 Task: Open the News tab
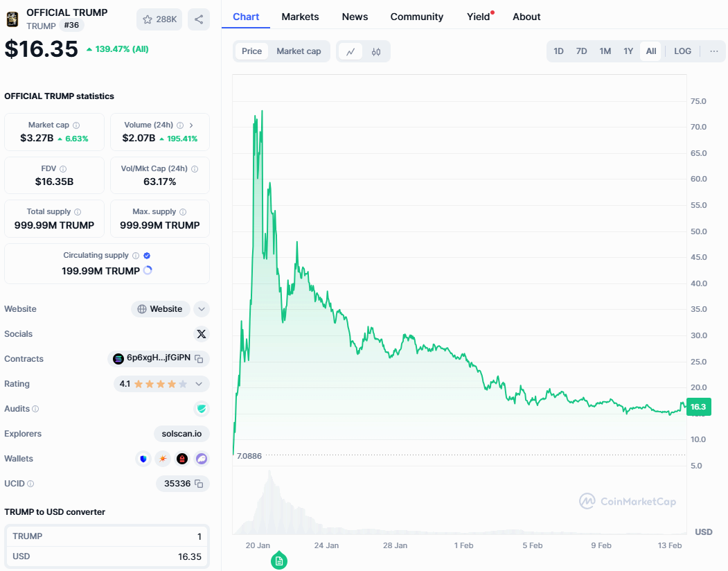coord(355,17)
